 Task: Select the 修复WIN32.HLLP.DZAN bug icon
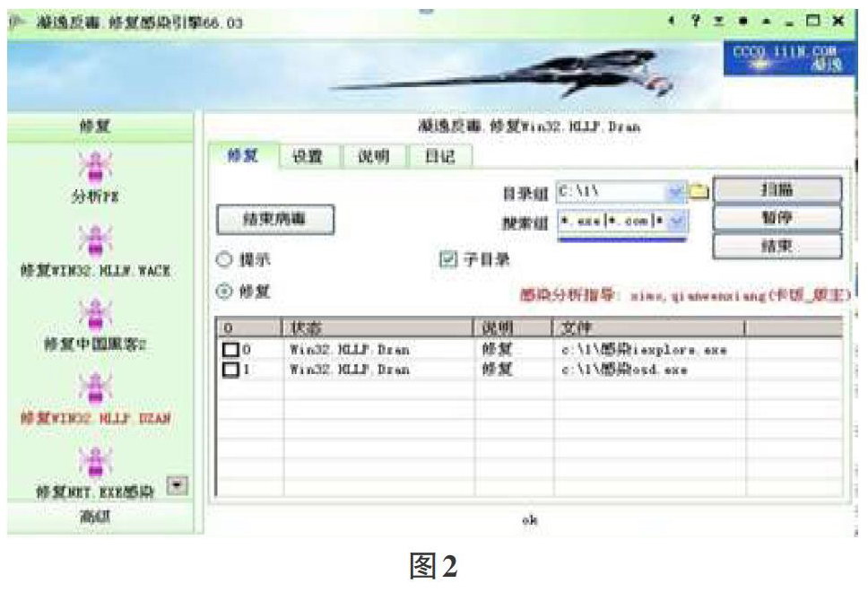tap(95, 388)
